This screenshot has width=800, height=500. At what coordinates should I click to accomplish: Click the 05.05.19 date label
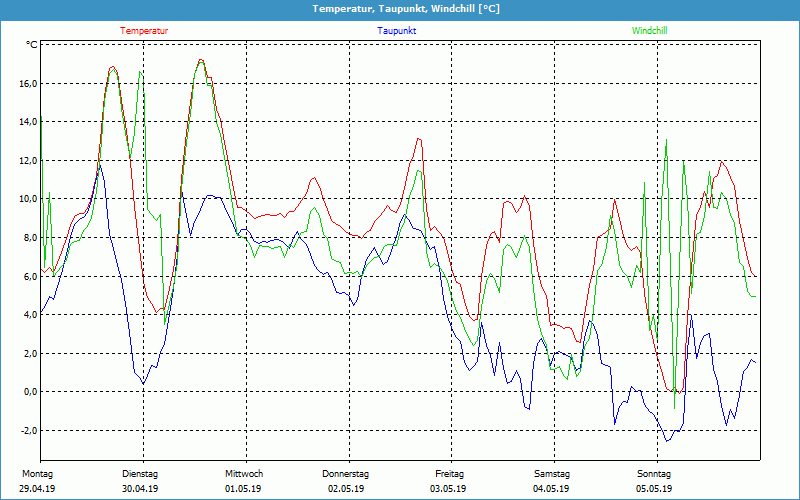654,489
